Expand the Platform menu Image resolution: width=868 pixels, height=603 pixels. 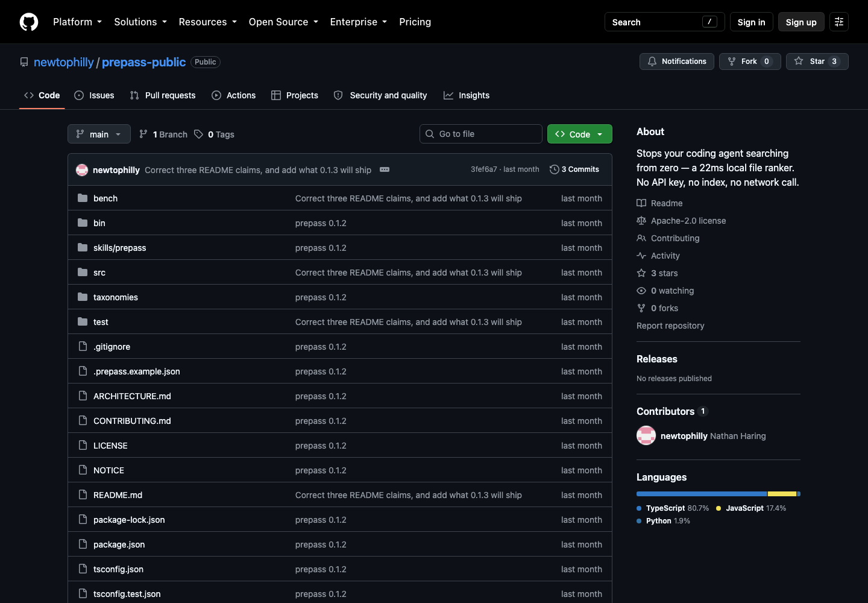pos(77,22)
